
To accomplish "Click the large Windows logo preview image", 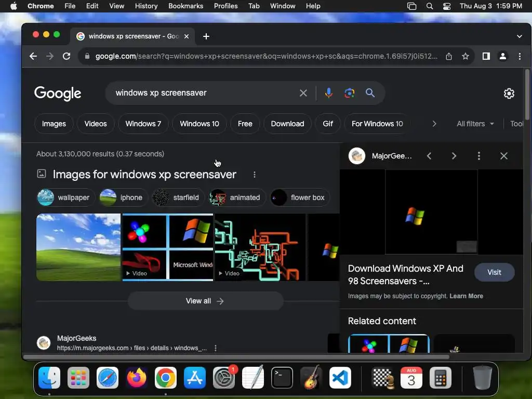I will 431,212.
